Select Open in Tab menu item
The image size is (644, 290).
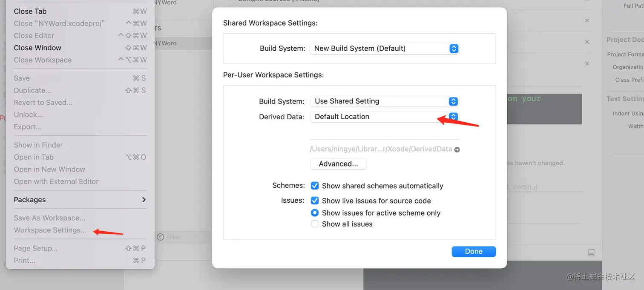[80, 157]
